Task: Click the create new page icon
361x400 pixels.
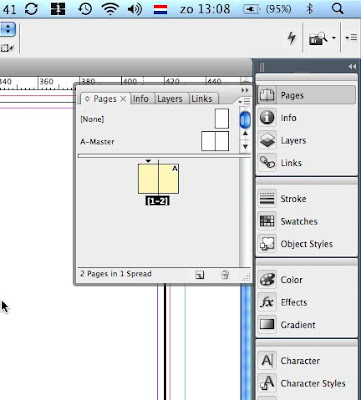Action: pos(200,275)
